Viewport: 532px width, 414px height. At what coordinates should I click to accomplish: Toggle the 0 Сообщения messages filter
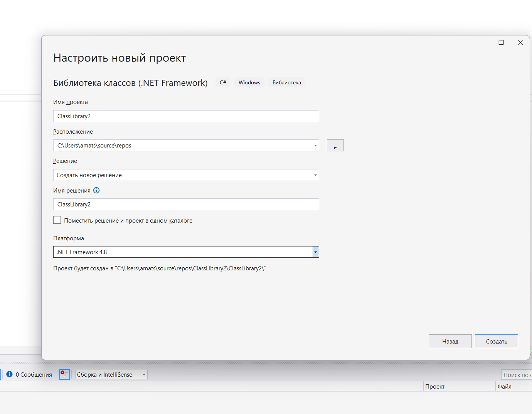coord(29,374)
